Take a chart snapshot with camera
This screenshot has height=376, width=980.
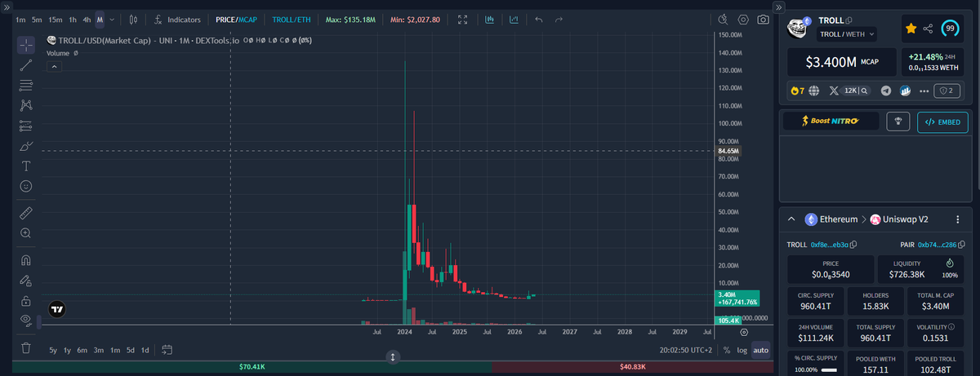click(763, 19)
